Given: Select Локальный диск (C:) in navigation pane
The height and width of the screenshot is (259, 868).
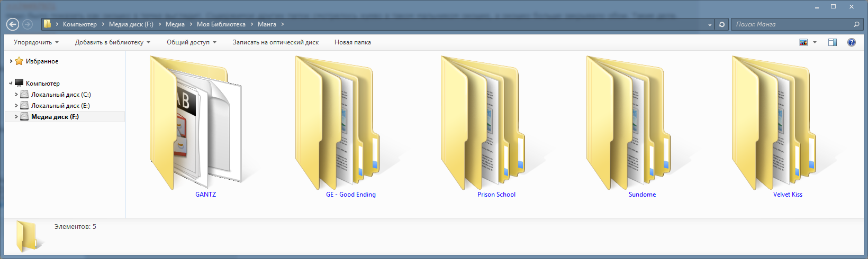Looking at the screenshot, I should coord(61,95).
